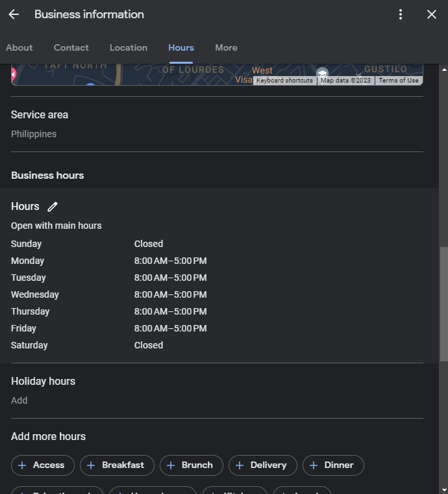This screenshot has width=448, height=494.
Task: Switch to the About tab
Action: pyautogui.click(x=19, y=47)
